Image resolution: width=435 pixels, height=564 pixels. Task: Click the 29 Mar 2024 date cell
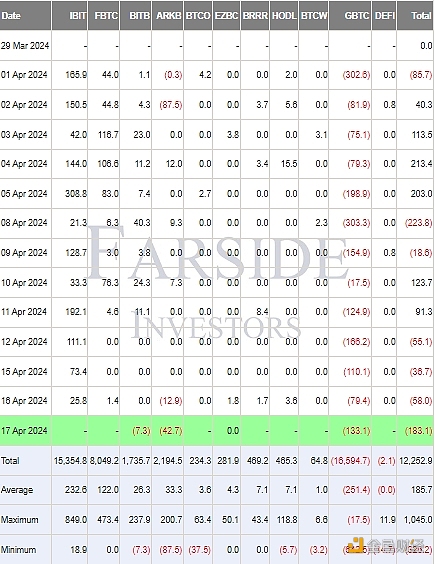coord(25,46)
